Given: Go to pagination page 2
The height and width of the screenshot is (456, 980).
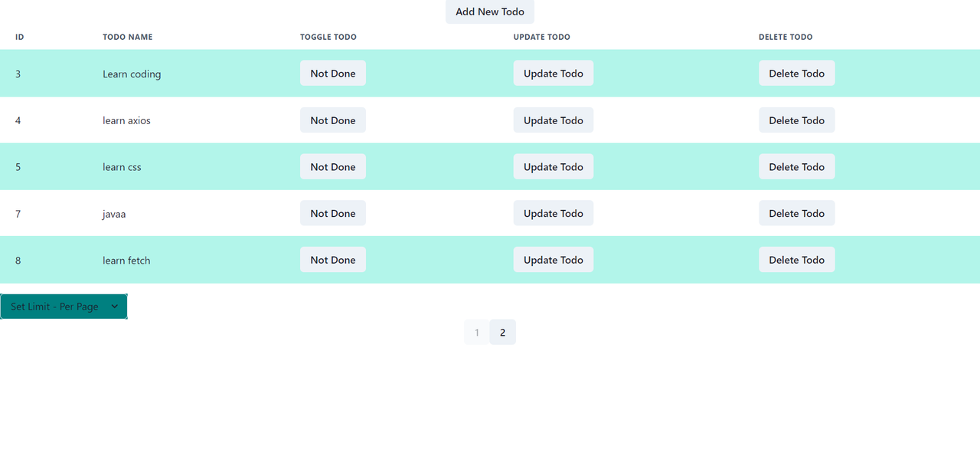Looking at the screenshot, I should tap(503, 332).
